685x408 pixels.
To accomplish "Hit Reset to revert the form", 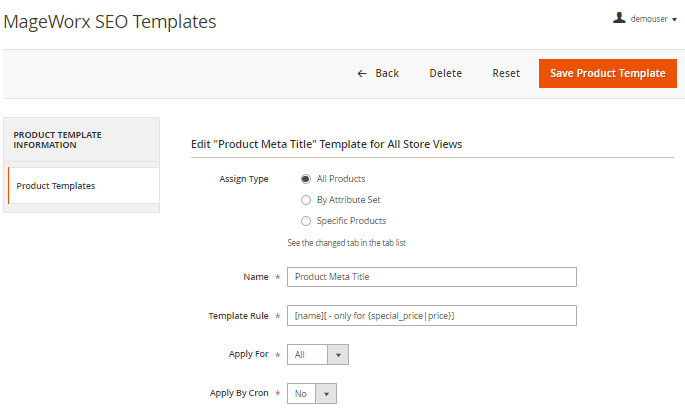I will click(506, 73).
